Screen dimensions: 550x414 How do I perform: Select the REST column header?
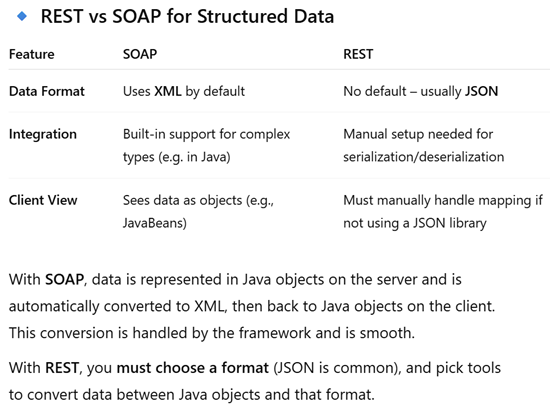pos(358,54)
